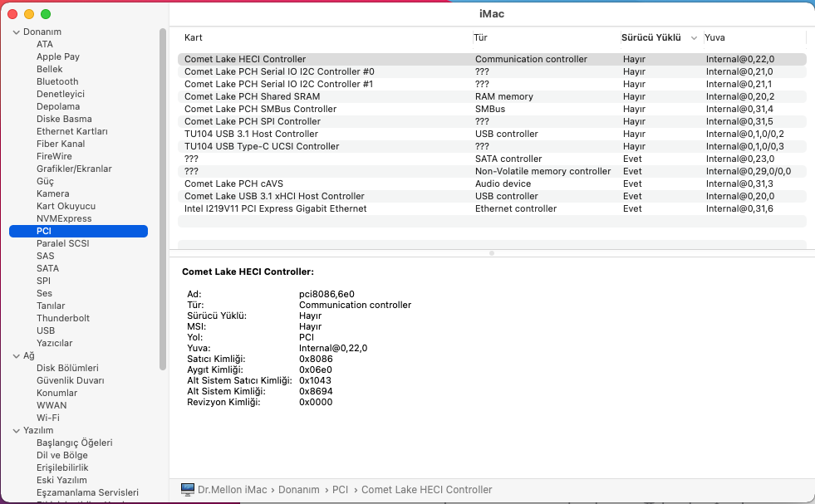Click the iMac computer icon in path bar

[x=187, y=490]
